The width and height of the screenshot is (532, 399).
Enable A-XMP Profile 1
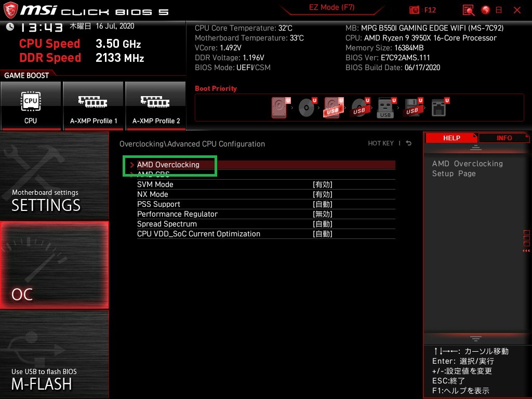pos(94,106)
